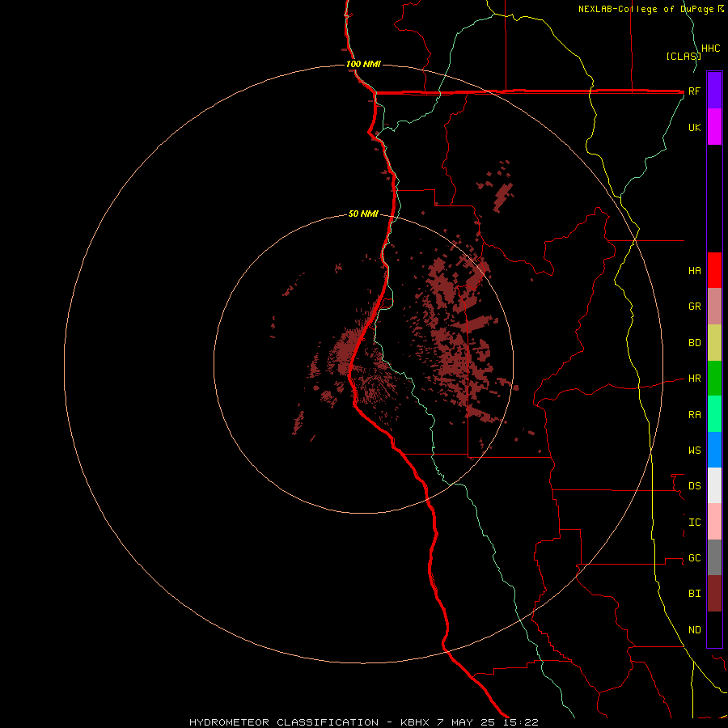Click the BD legend label
The image size is (728, 728).
click(694, 343)
